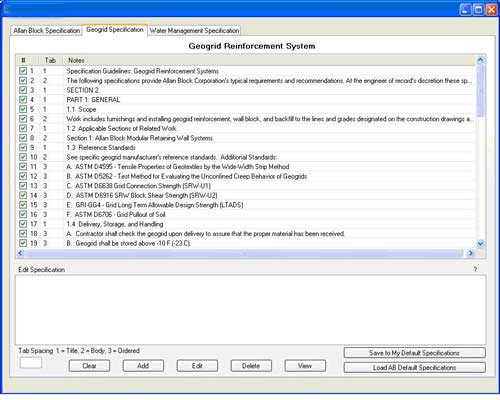Select 'A. ASTM D4595 - Tensile Properties' row
This screenshot has width=500, height=400.
[178, 167]
